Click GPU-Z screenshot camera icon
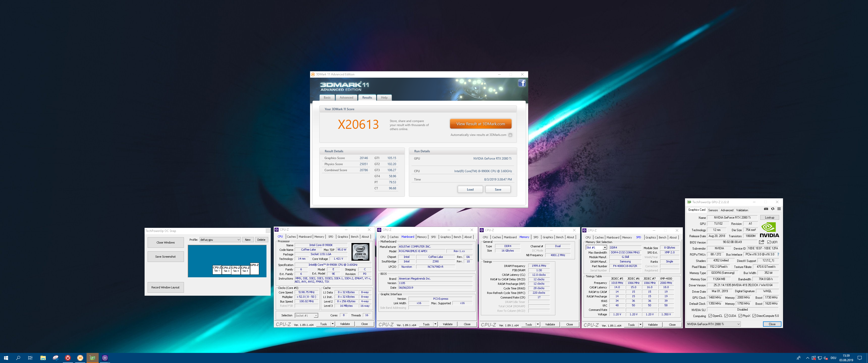 (x=766, y=209)
